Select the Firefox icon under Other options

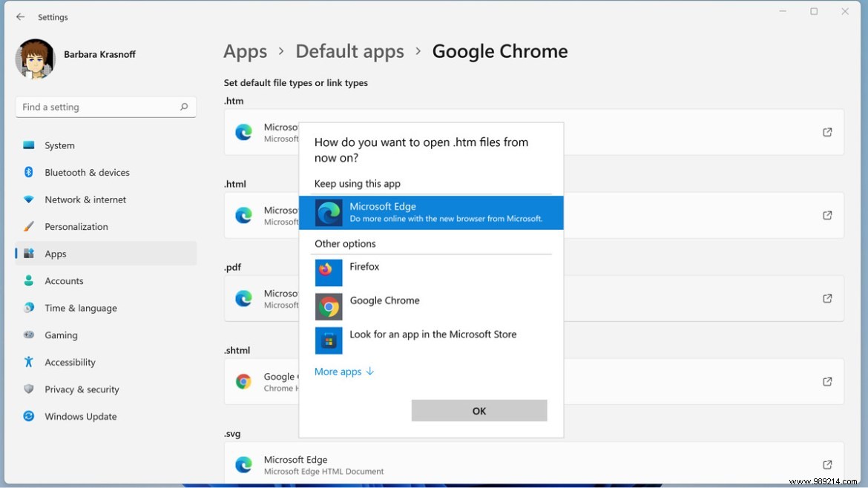[x=329, y=272]
